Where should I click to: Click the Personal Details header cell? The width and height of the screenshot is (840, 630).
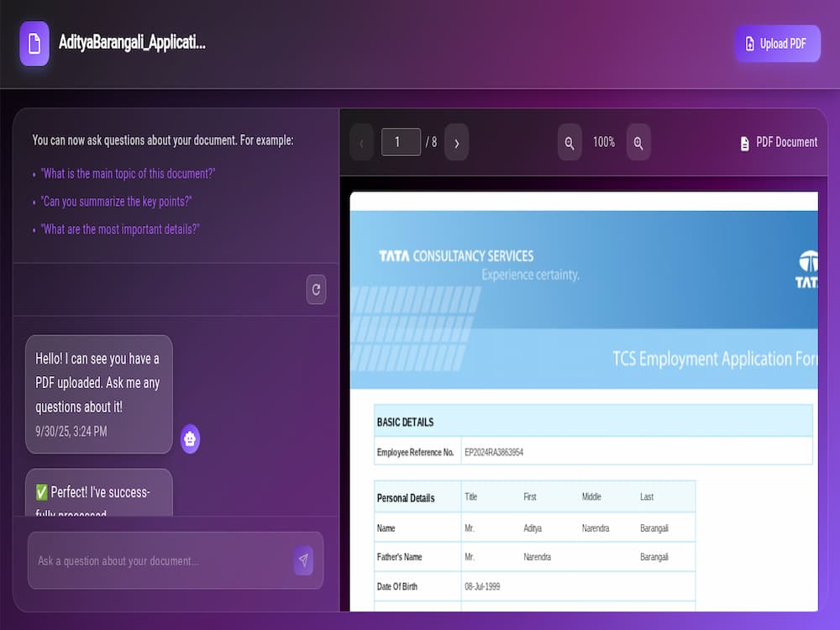417,497
